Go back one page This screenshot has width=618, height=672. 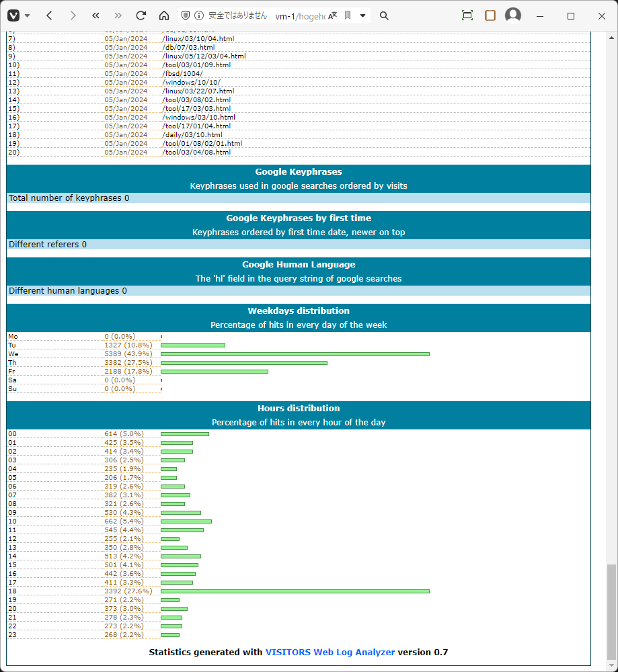click(x=49, y=16)
